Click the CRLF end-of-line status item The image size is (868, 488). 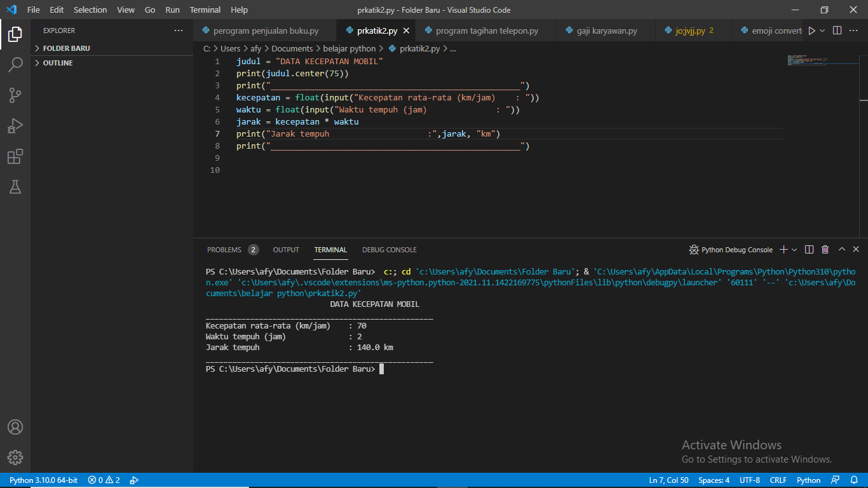pos(778,480)
